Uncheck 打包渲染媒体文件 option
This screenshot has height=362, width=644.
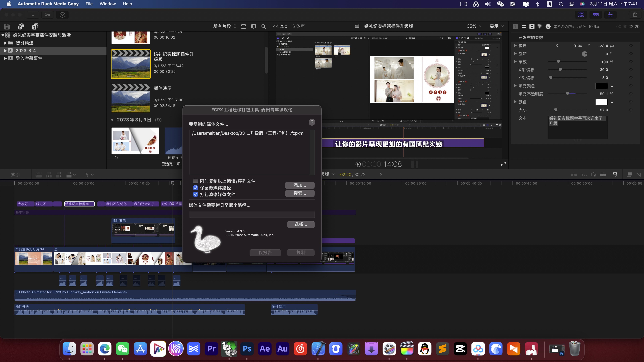click(196, 194)
